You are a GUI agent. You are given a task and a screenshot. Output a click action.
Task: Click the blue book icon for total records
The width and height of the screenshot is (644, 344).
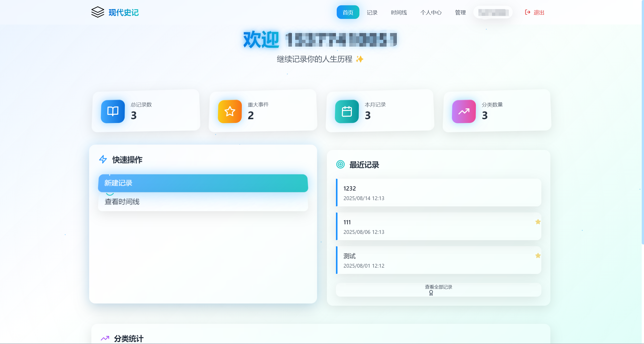pyautogui.click(x=113, y=111)
